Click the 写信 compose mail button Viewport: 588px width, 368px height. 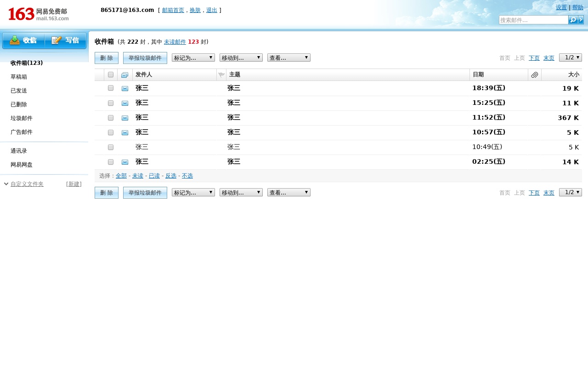66,40
